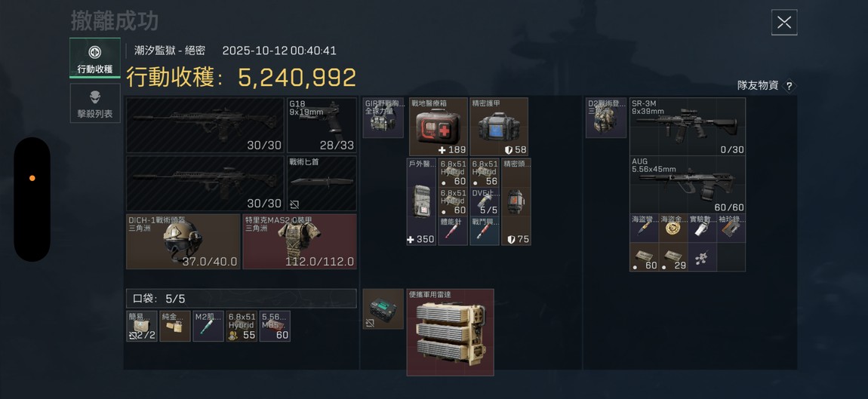Select the GIR chest rig item
The height and width of the screenshot is (399, 868).
click(x=383, y=118)
